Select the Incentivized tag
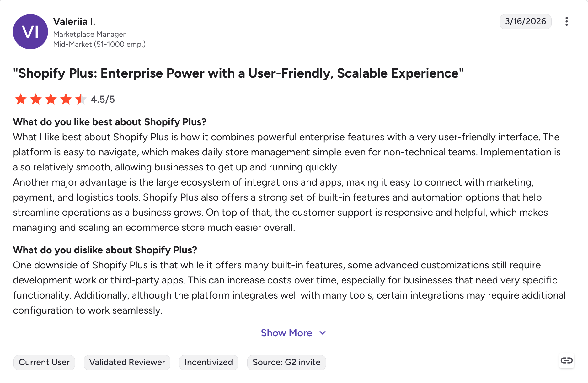This screenshot has height=383, width=588. click(x=209, y=362)
